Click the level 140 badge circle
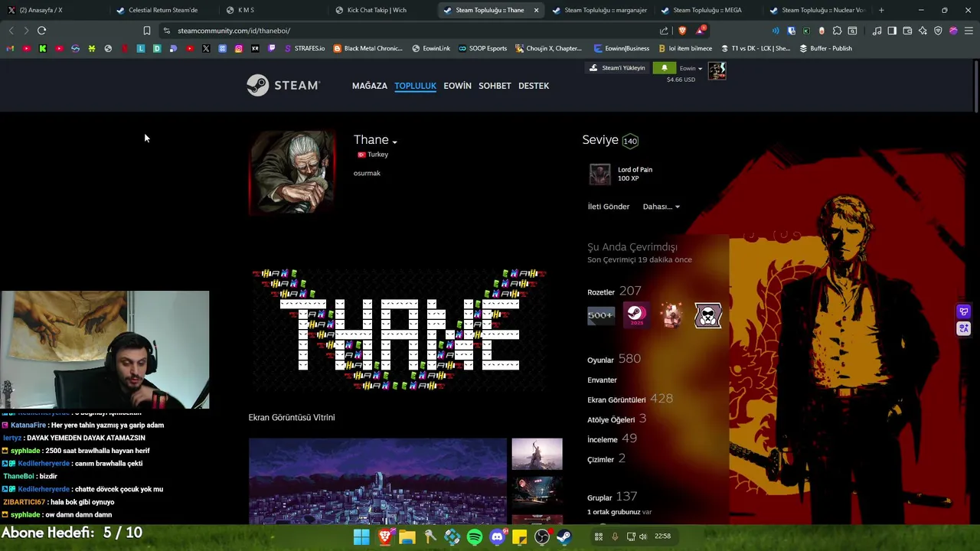The height and width of the screenshot is (551, 980). 630,141
